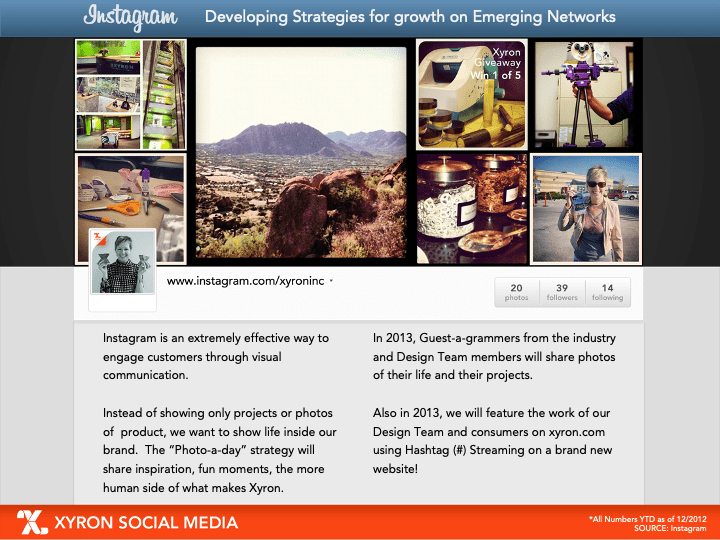Open the purple robot toy photo
720x540 pixels.
pos(584,94)
